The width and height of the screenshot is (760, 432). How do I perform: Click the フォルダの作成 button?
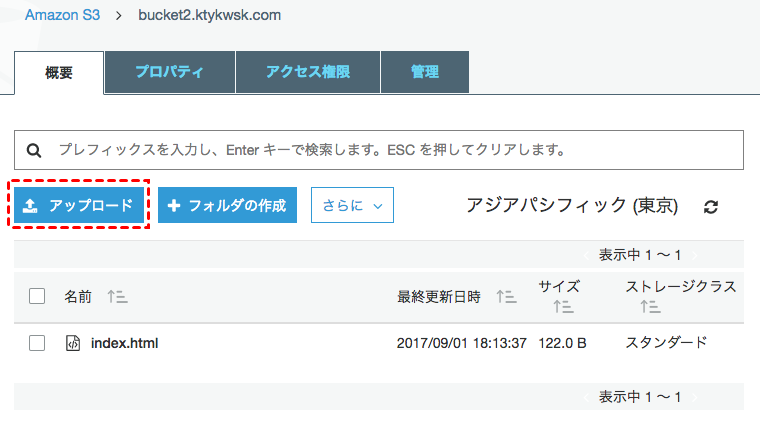coord(227,205)
